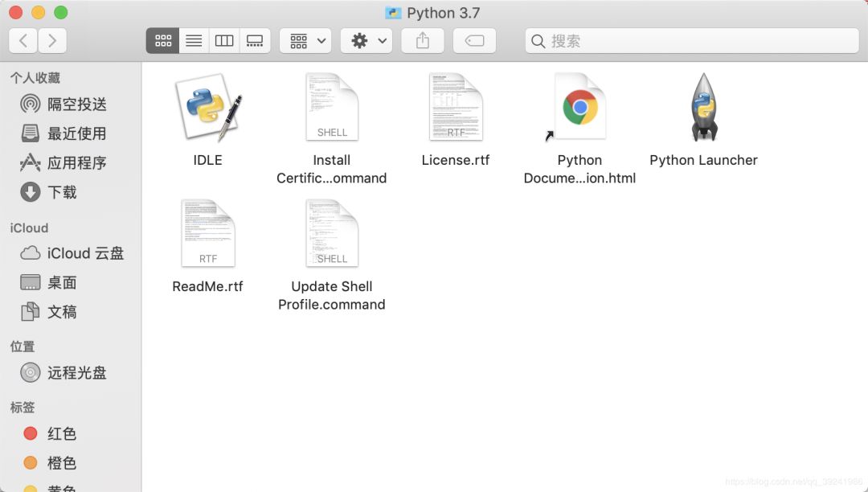
Task: Select the Install Certificates.command shell file icon
Action: [x=332, y=107]
